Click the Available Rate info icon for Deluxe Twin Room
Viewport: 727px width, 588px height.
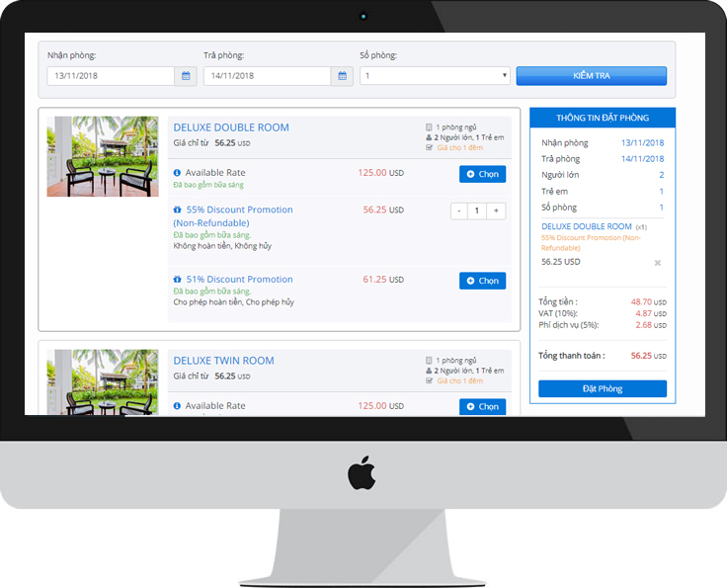(178, 406)
